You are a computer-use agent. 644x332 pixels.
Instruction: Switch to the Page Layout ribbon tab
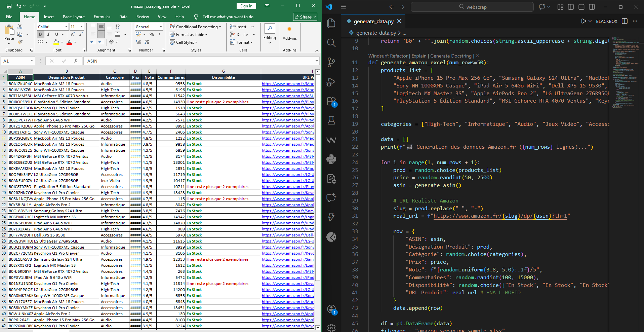(74, 17)
